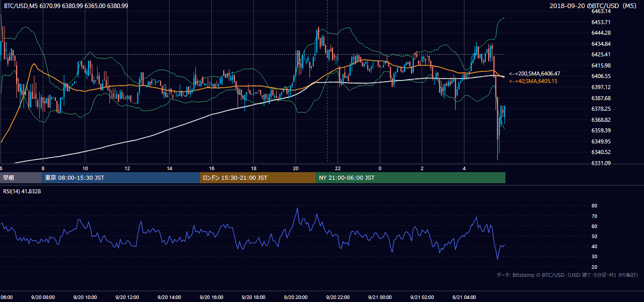Click the RSI axis 20 level

point(594,267)
